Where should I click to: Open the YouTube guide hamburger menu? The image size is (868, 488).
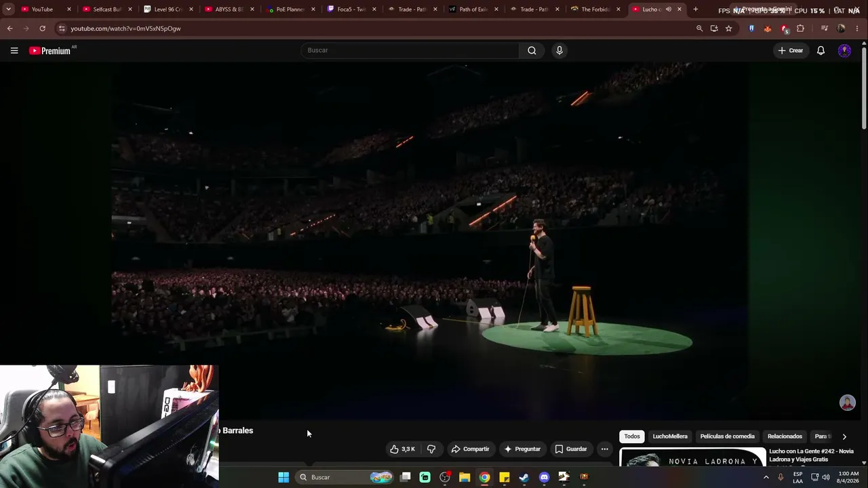click(x=14, y=50)
